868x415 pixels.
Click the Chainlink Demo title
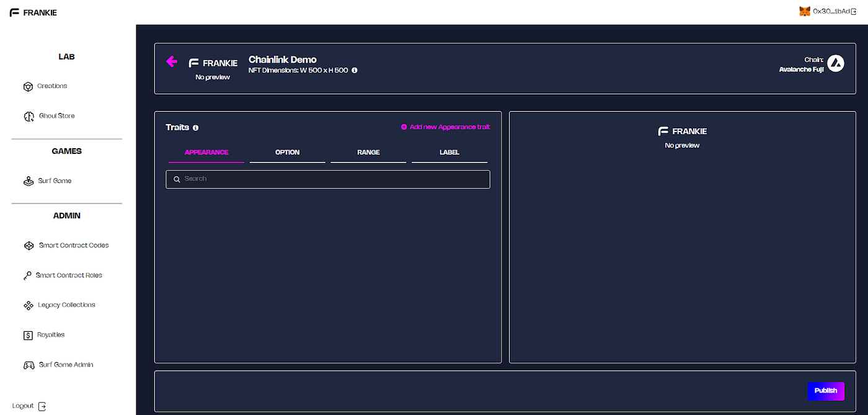pyautogui.click(x=283, y=60)
